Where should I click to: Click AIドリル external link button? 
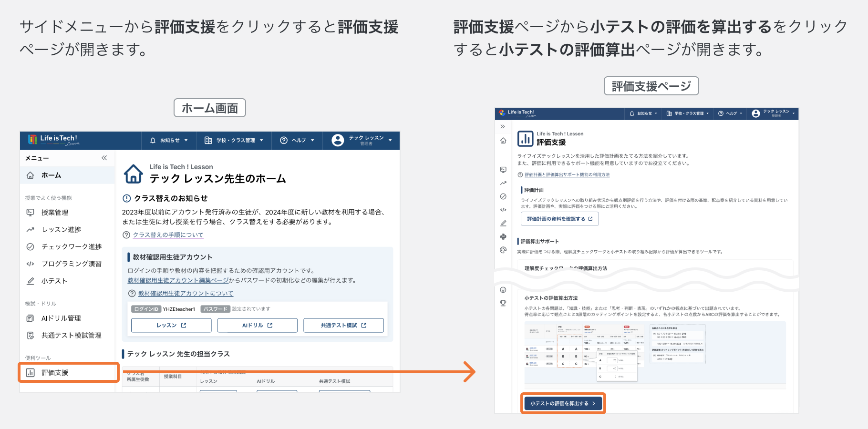(x=258, y=326)
